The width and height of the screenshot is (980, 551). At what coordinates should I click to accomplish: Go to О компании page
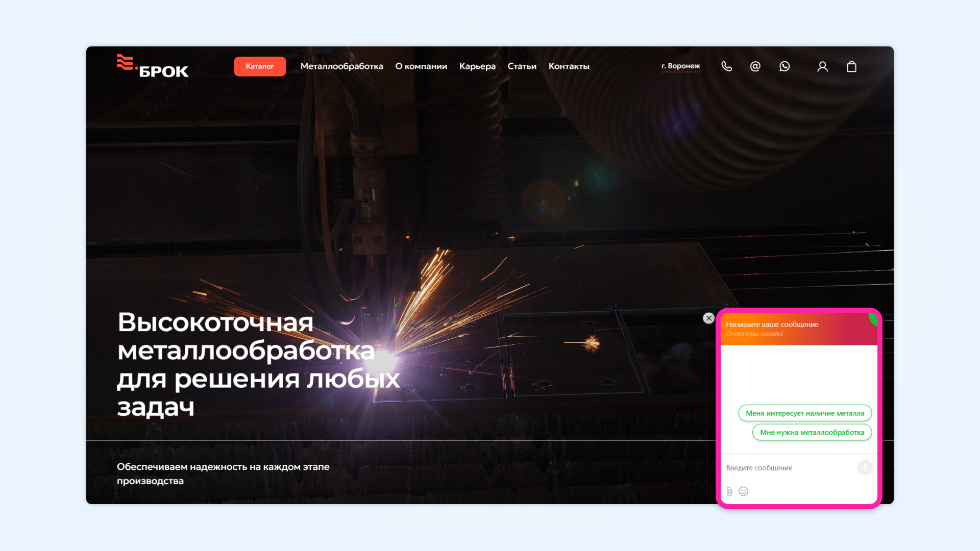(x=421, y=66)
